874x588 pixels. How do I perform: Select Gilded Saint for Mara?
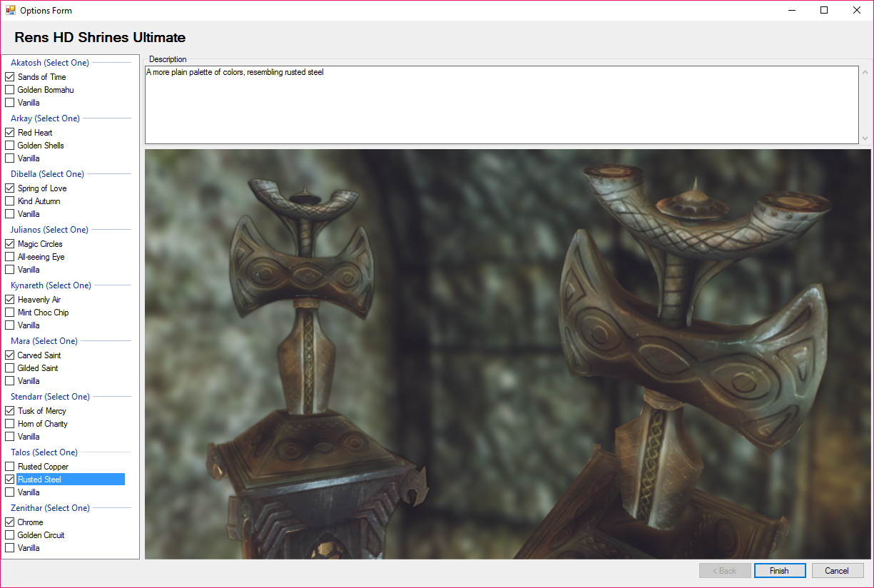pos(10,368)
